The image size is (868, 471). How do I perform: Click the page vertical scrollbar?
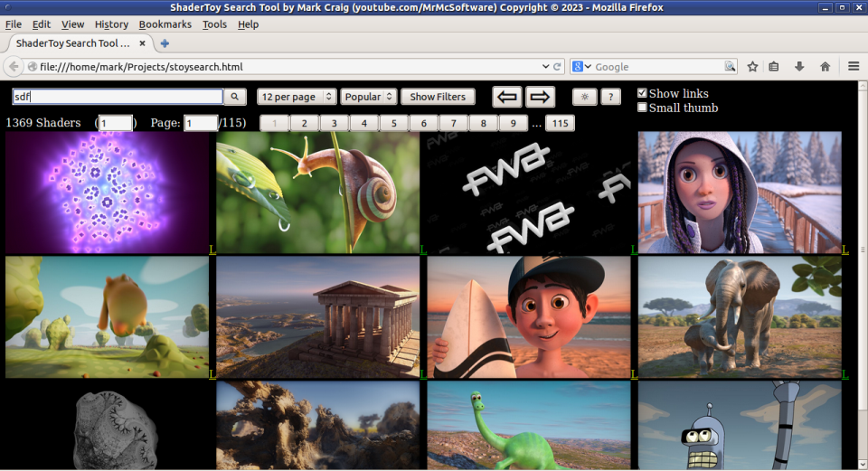pyautogui.click(x=863, y=276)
